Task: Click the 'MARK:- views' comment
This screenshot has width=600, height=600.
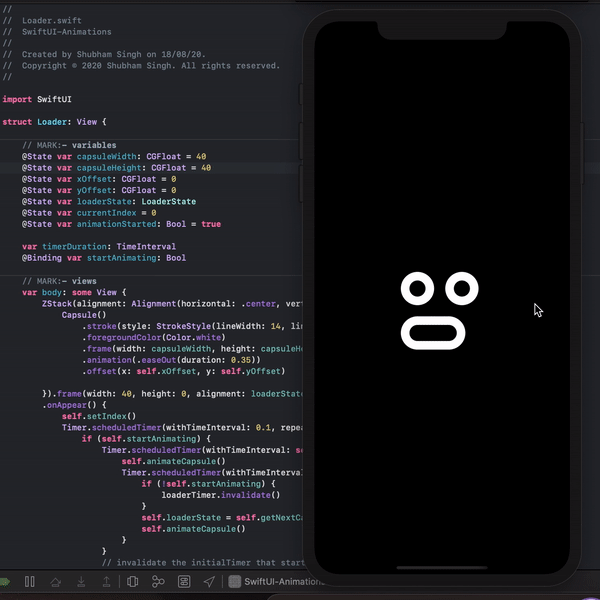Action: coord(59,281)
